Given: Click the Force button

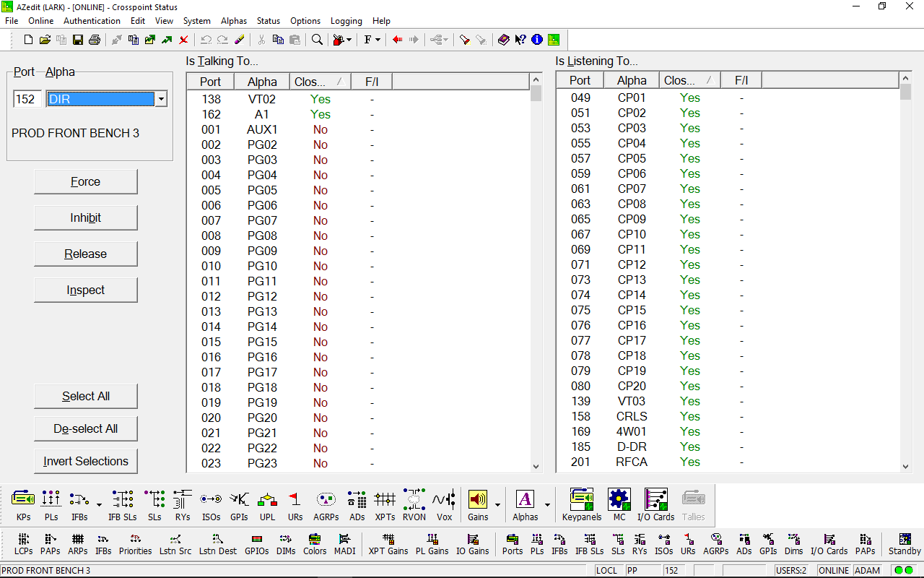Looking at the screenshot, I should click(x=85, y=181).
